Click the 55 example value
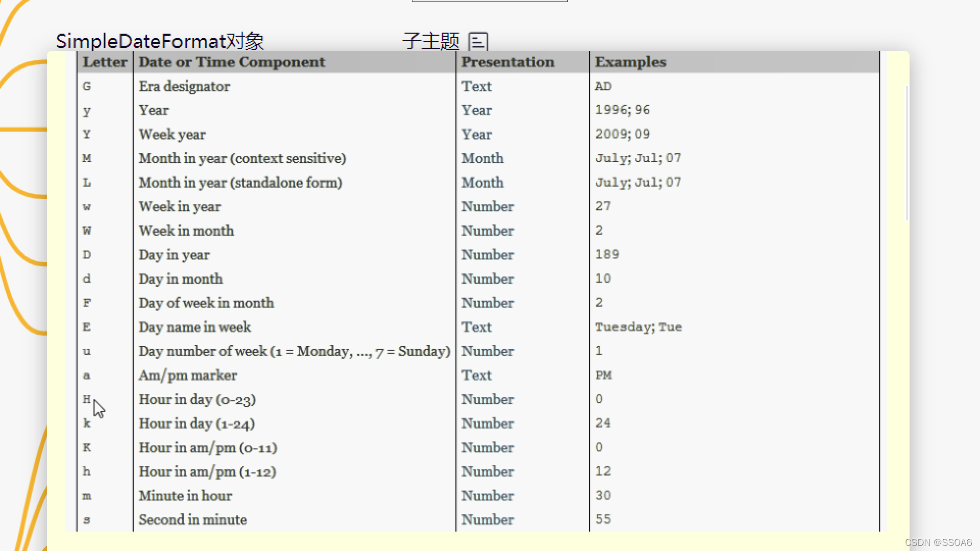The height and width of the screenshot is (551, 980). point(603,519)
